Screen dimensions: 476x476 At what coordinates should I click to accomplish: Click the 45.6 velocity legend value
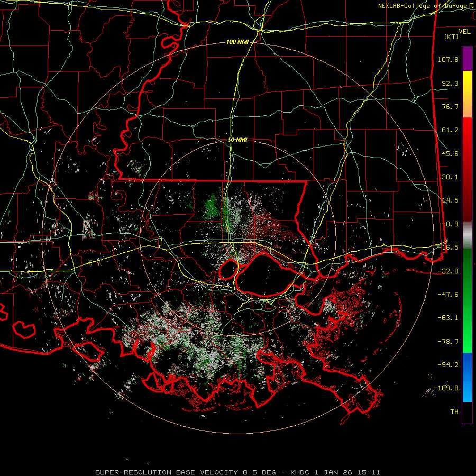pos(450,153)
